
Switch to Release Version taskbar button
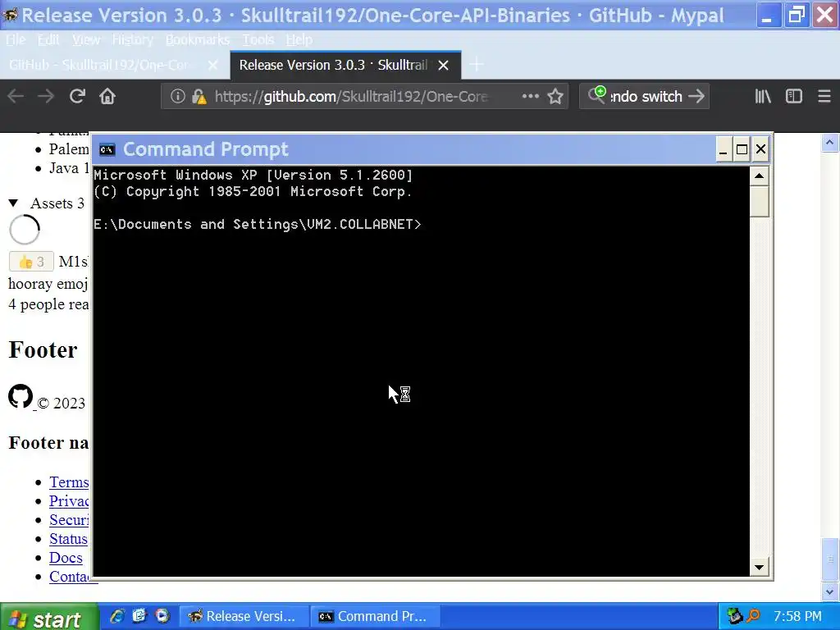pos(244,617)
